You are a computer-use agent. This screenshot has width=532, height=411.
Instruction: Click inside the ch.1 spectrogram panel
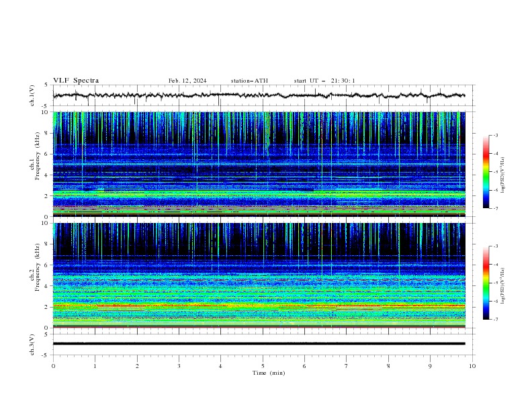coord(259,164)
